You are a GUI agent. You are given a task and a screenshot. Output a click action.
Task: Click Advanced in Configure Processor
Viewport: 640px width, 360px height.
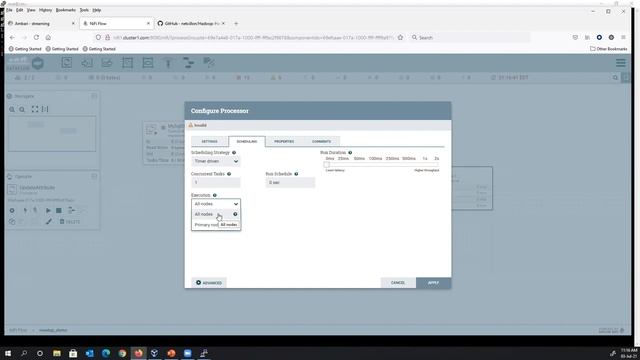209,282
